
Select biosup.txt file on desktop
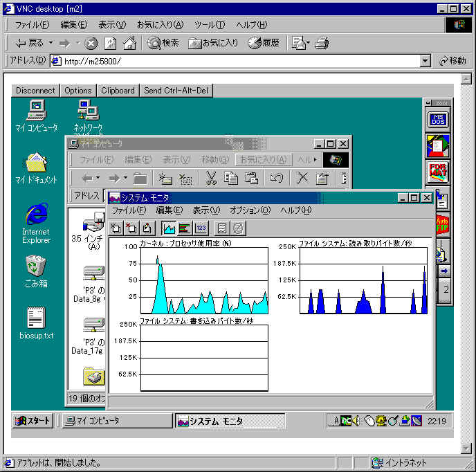click(x=36, y=323)
